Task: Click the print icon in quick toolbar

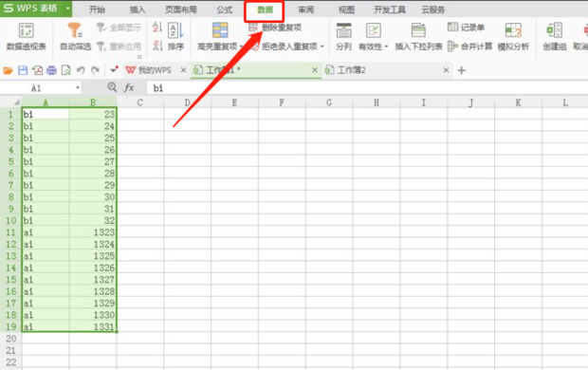Action: tap(51, 70)
